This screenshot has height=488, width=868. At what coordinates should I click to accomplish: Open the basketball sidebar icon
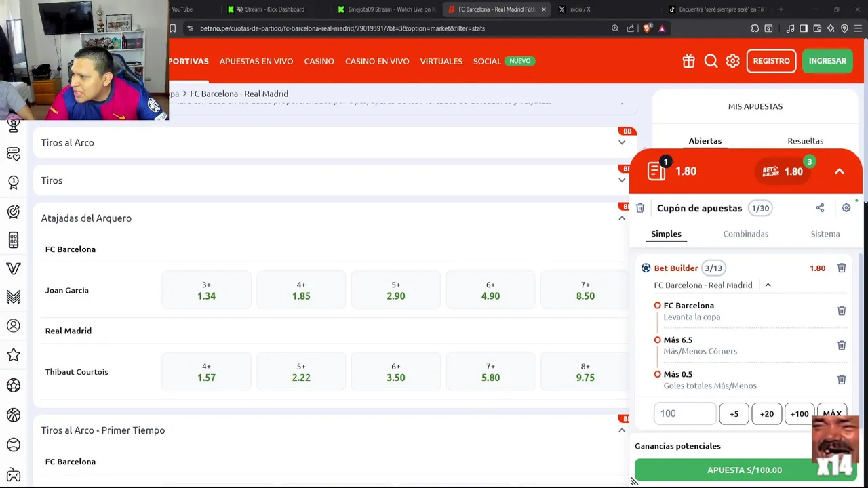(x=14, y=415)
